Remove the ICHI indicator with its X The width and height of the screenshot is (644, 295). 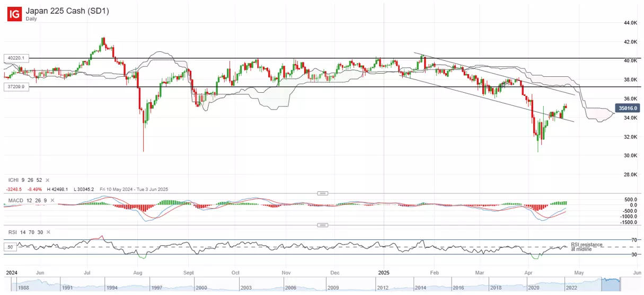[47, 181]
